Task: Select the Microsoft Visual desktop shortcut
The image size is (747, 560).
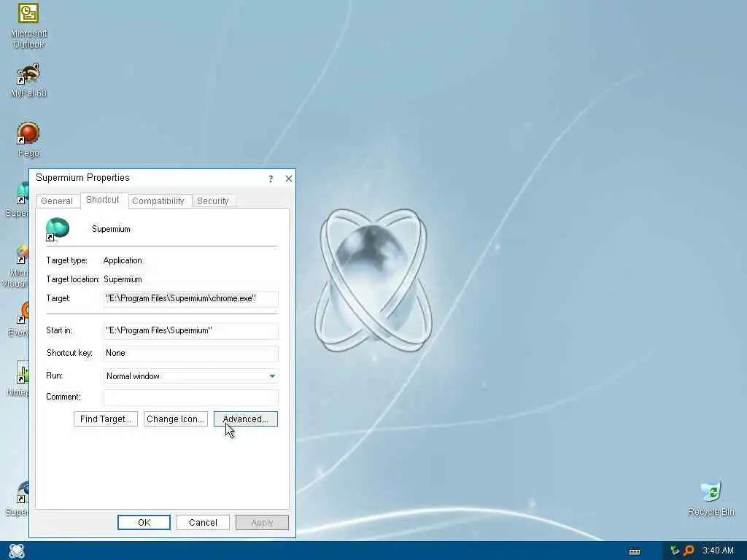Action: (15, 267)
